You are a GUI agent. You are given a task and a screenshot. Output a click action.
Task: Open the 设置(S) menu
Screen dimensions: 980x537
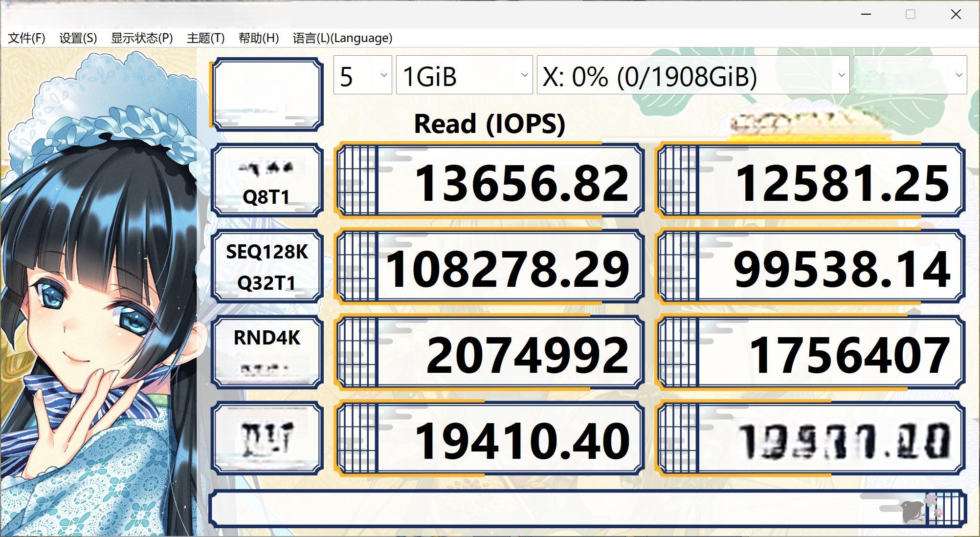click(78, 38)
